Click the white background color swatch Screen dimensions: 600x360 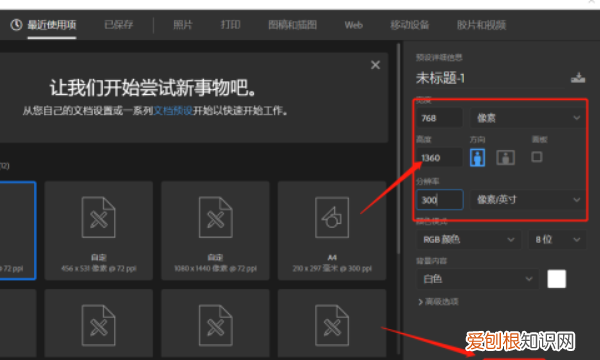(556, 279)
